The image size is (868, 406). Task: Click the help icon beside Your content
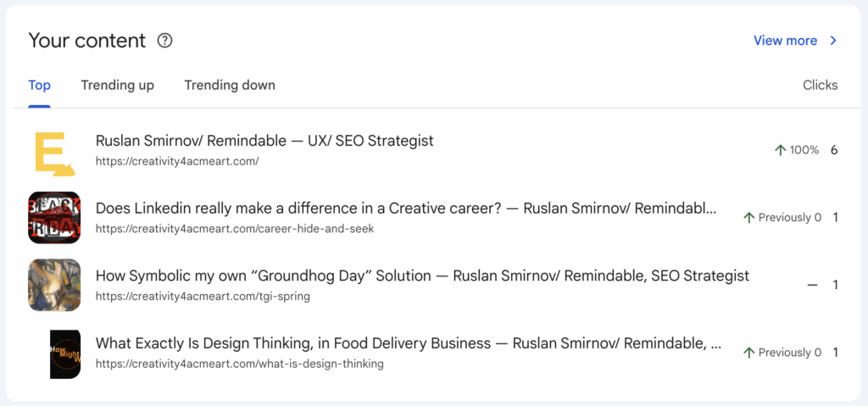[x=165, y=41]
